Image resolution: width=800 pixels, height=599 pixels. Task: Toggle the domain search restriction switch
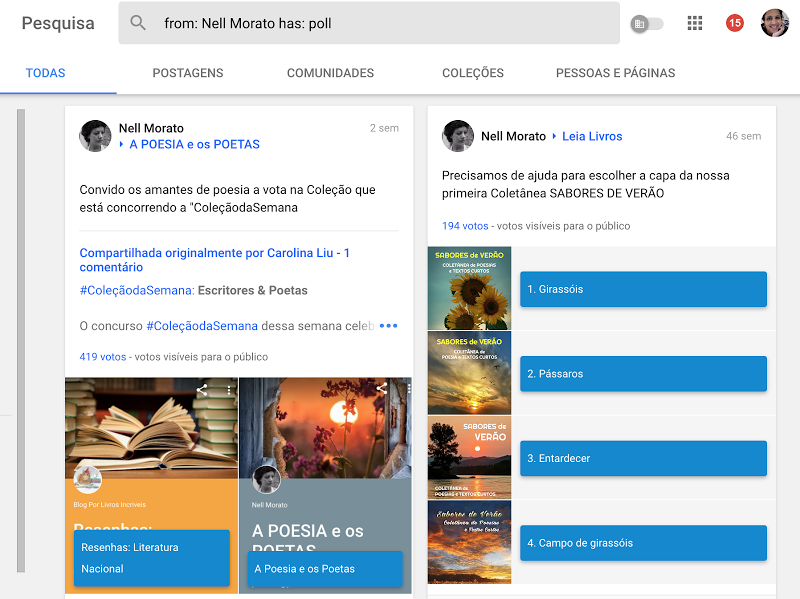(x=648, y=22)
